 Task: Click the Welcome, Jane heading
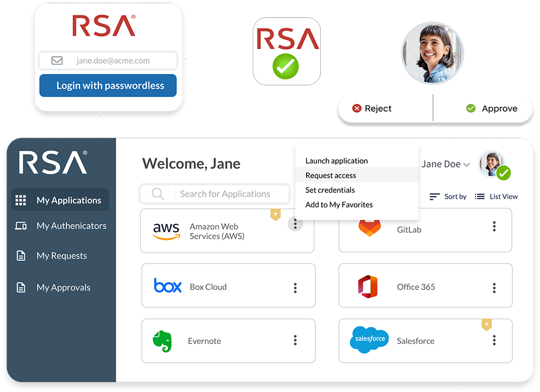pos(191,164)
